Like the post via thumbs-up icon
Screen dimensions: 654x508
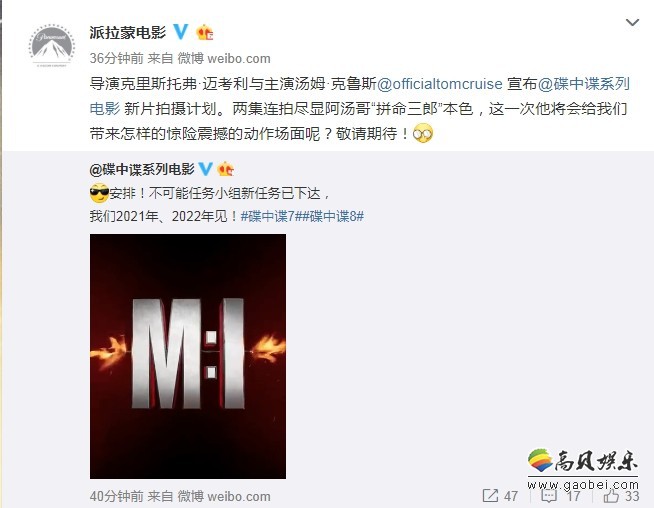611,495
